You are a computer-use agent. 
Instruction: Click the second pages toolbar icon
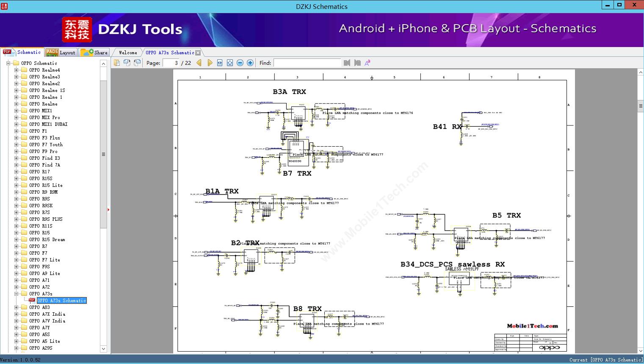click(x=127, y=63)
